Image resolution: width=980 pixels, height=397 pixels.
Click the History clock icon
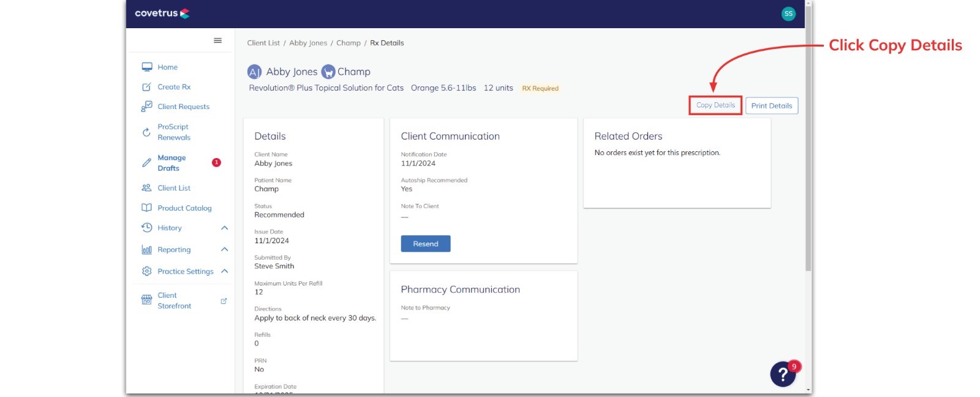(x=146, y=228)
